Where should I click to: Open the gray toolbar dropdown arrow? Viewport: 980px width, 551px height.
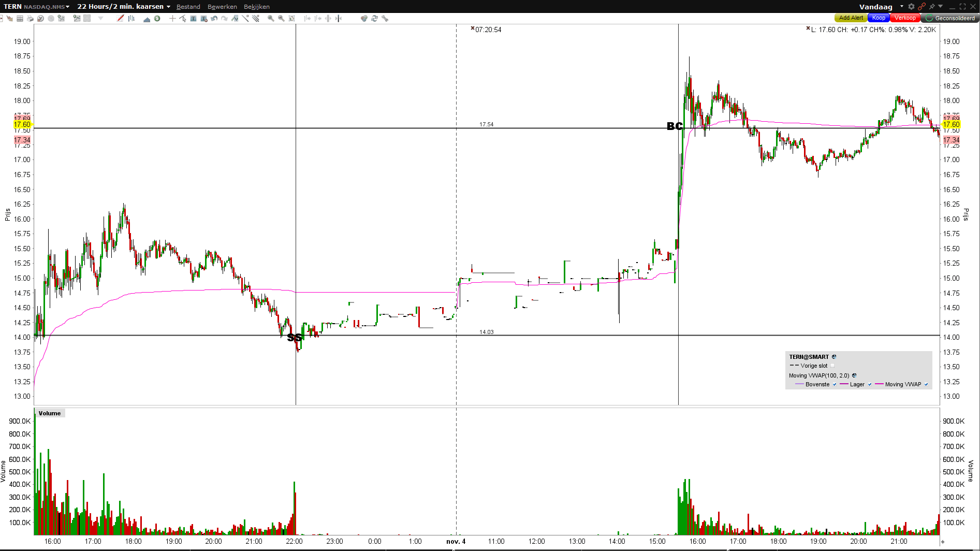pos(101,19)
